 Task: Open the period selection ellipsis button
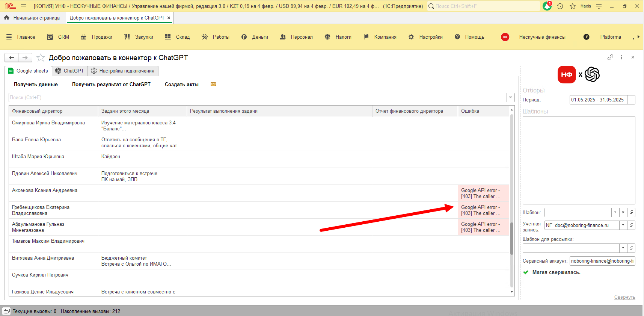(631, 100)
